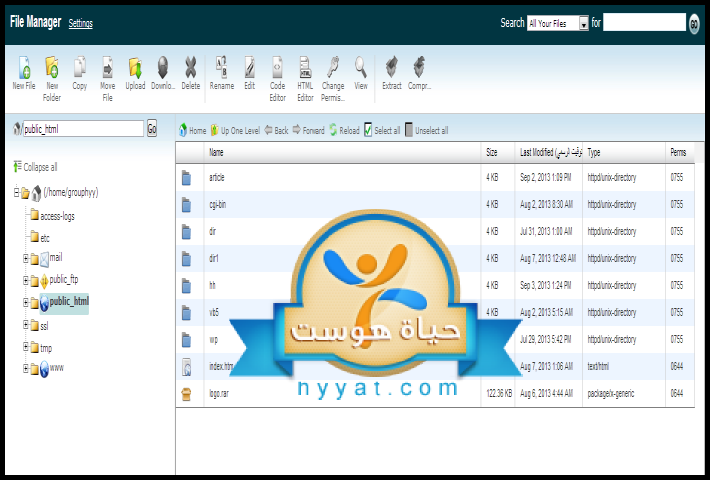Click Unselect all
The width and height of the screenshot is (710, 480).
click(427, 130)
